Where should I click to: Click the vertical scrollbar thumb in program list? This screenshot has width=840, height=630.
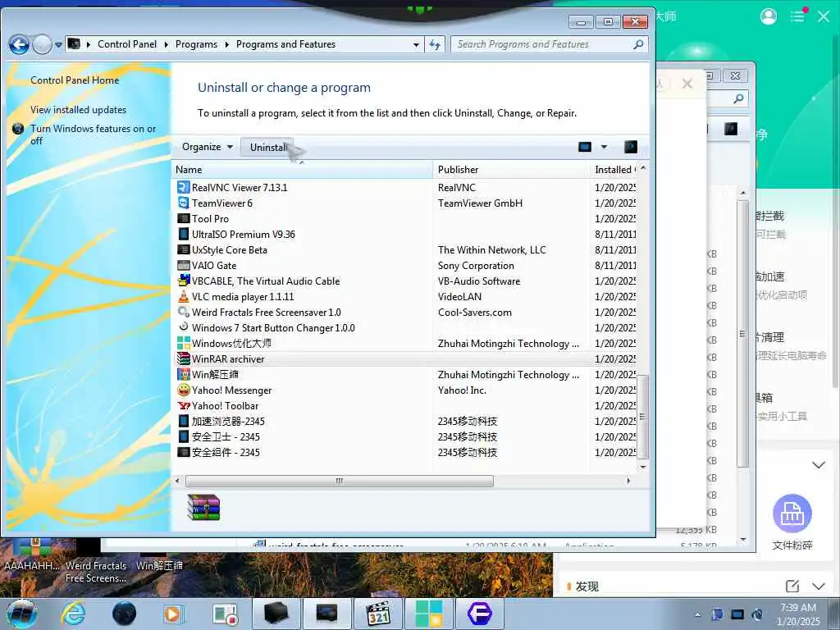pos(643,417)
